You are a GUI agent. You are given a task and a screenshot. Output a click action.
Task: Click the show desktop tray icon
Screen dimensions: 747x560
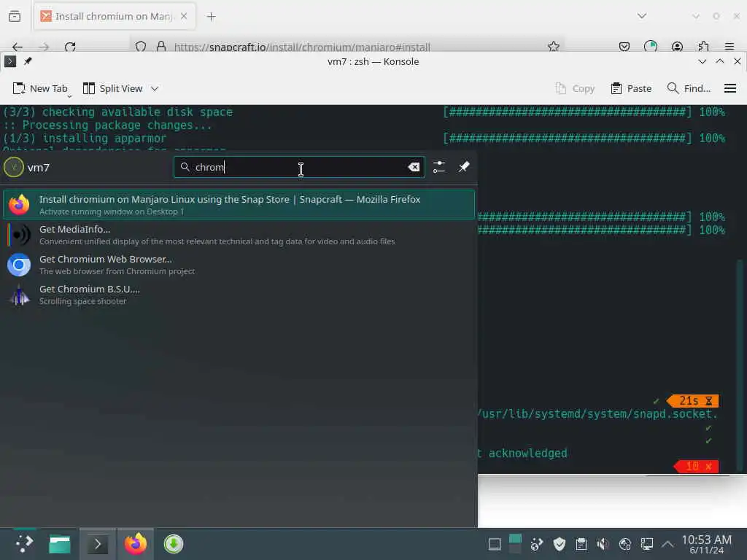point(495,544)
